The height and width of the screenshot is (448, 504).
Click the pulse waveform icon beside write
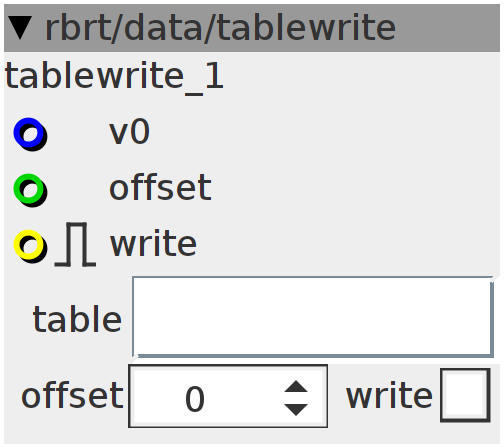tap(75, 244)
